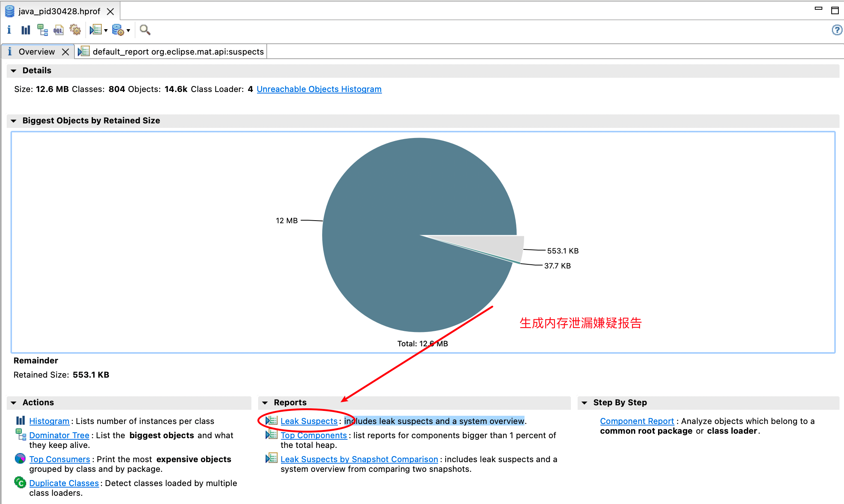The width and height of the screenshot is (844, 504).
Task: Open the Top Consumers link
Action: (59, 459)
